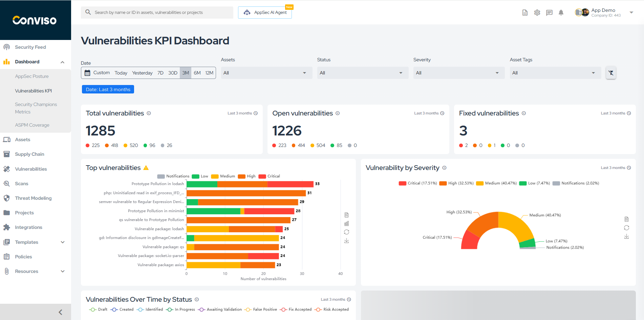The height and width of the screenshot is (320, 644).
Task: Refresh the Top vulnerabilities chart
Action: [346, 232]
